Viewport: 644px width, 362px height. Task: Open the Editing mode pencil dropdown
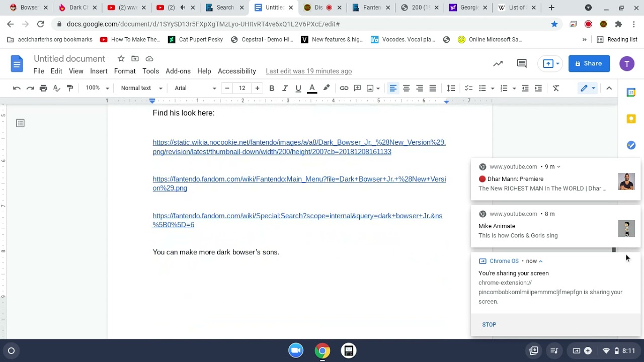[x=588, y=88]
